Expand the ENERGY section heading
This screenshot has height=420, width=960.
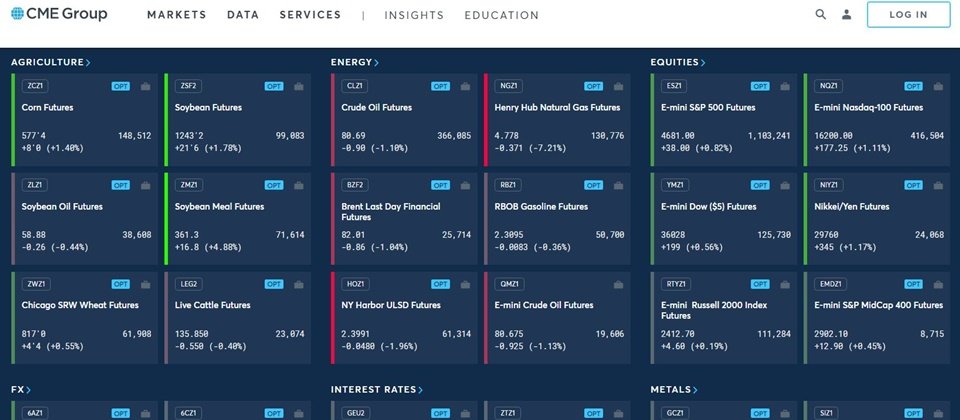point(354,62)
